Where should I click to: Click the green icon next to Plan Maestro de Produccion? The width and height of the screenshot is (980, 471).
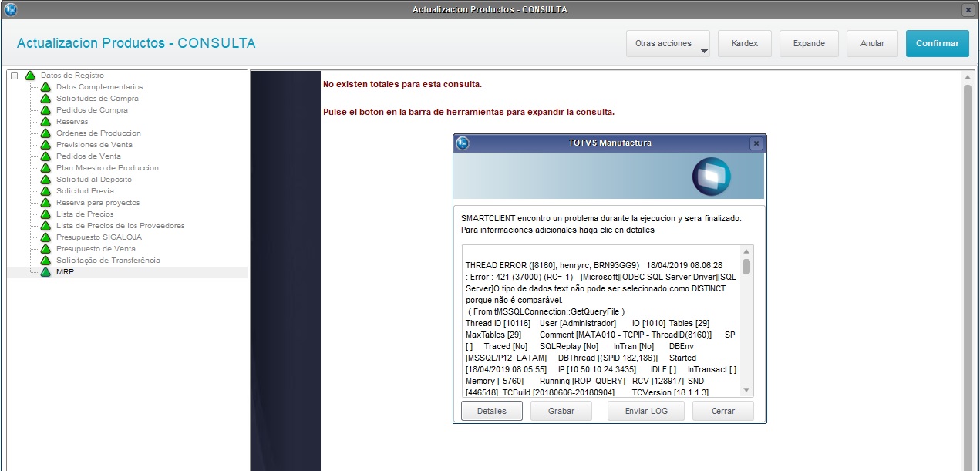pyautogui.click(x=45, y=168)
